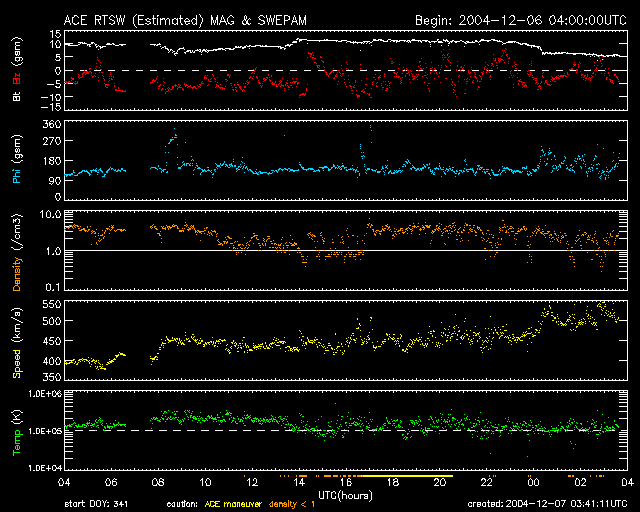
Task: Click the '15' tick on the Bt Bz axis
Action: [x=56, y=34]
